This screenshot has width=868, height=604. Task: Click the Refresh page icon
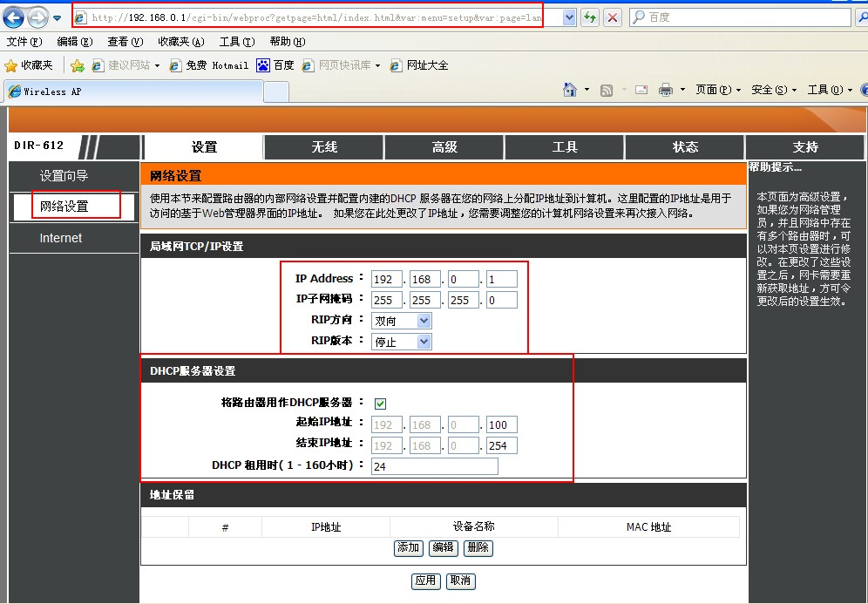[x=591, y=17]
